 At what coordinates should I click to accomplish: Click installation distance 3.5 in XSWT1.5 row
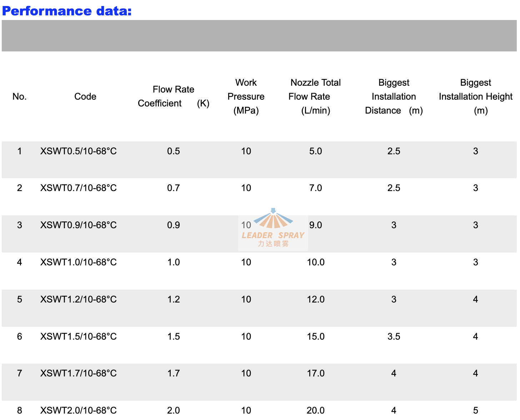394,336
